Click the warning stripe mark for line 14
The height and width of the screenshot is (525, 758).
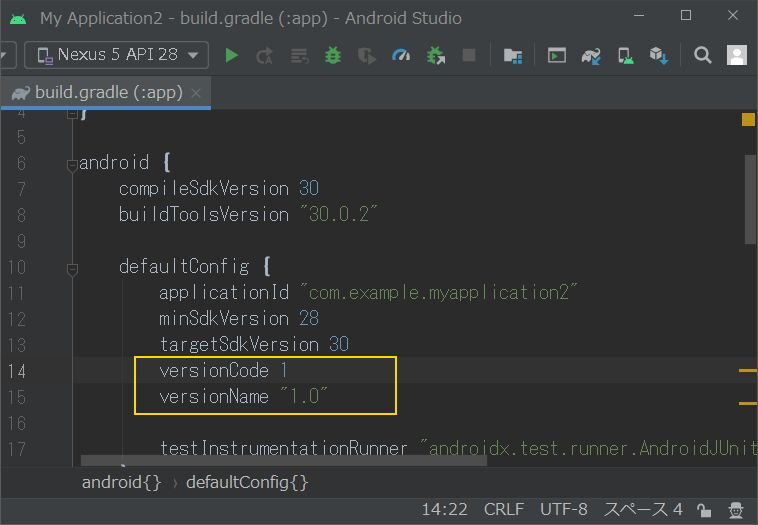[748, 371]
